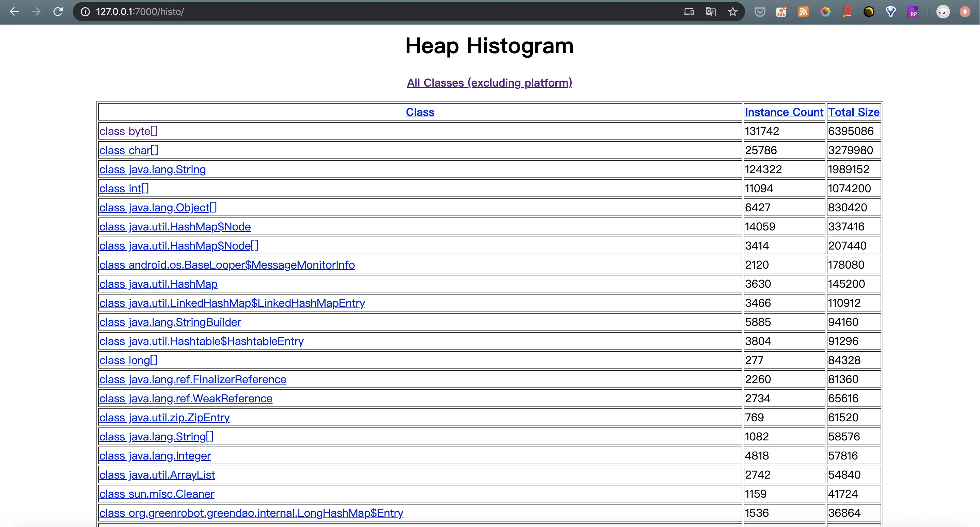Image resolution: width=980 pixels, height=527 pixels.
Task: Click the red update arrow icon
Action: (x=965, y=12)
